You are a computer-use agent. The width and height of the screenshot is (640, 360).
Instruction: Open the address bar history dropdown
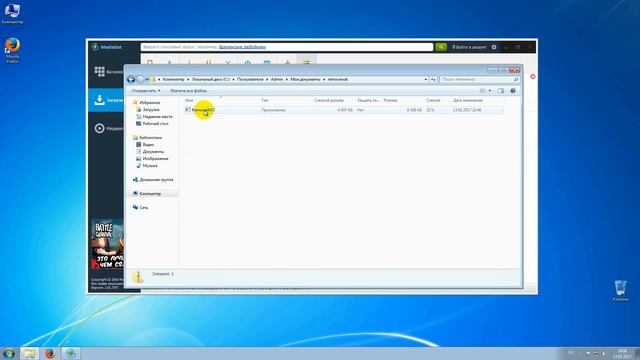(426, 79)
